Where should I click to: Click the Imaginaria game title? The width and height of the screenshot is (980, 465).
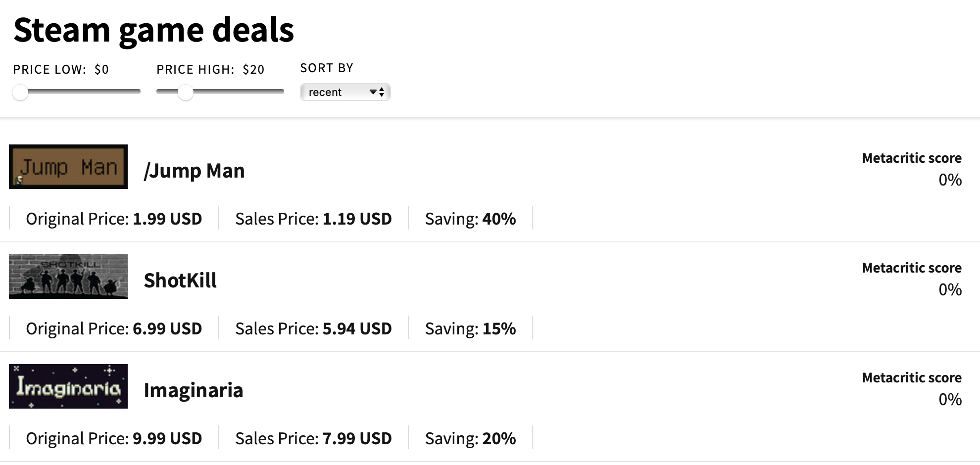coord(194,390)
